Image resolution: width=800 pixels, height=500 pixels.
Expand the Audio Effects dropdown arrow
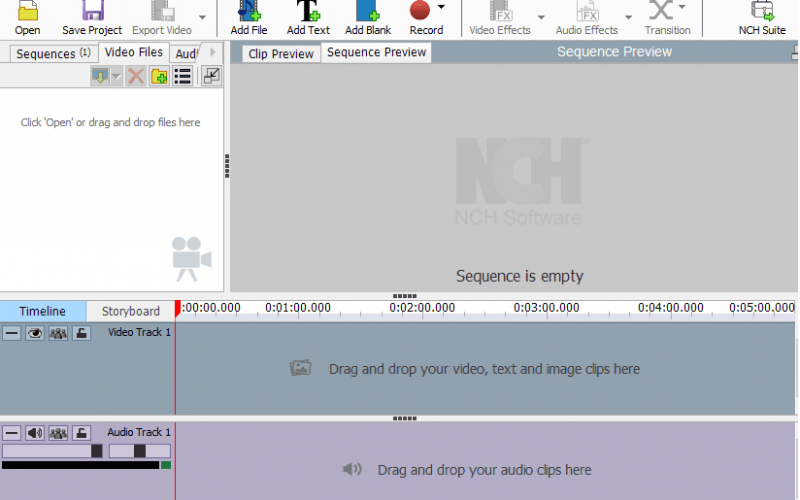(x=629, y=17)
